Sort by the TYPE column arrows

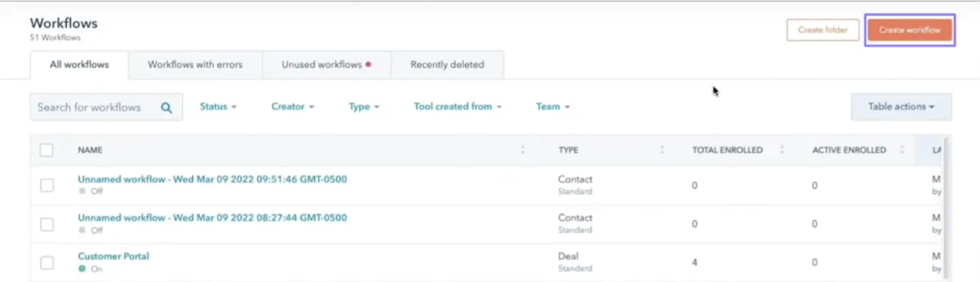[x=662, y=150]
